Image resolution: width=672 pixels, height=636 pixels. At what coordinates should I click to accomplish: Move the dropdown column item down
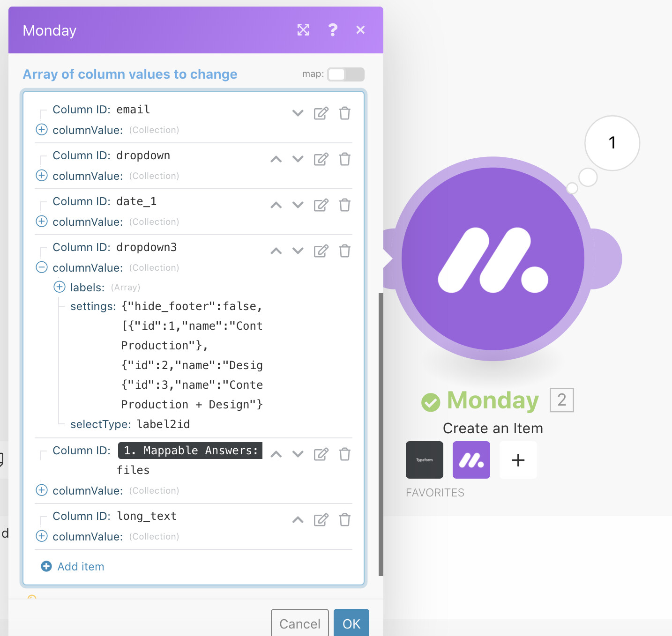[x=298, y=159]
